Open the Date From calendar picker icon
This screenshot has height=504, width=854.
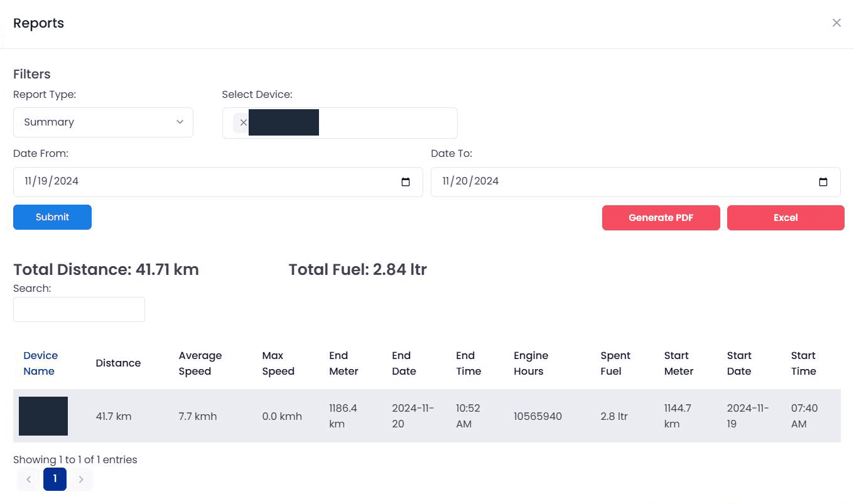(x=406, y=182)
